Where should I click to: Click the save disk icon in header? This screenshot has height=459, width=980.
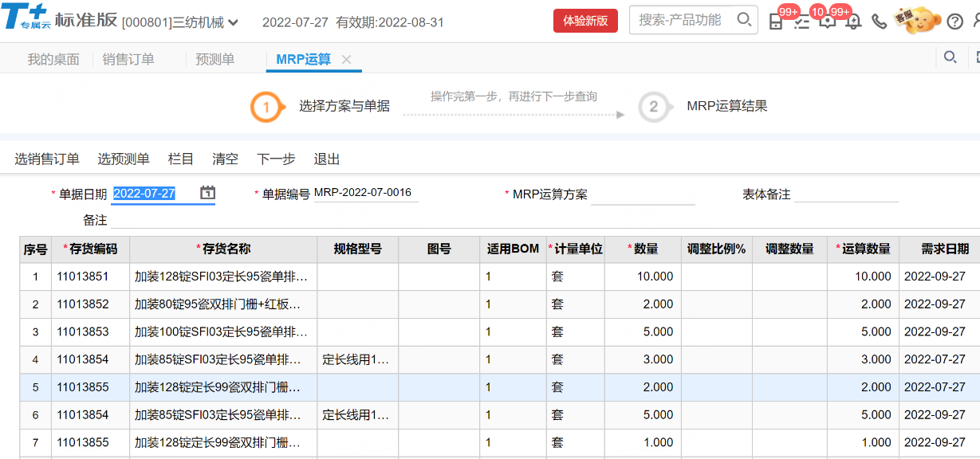point(776,22)
